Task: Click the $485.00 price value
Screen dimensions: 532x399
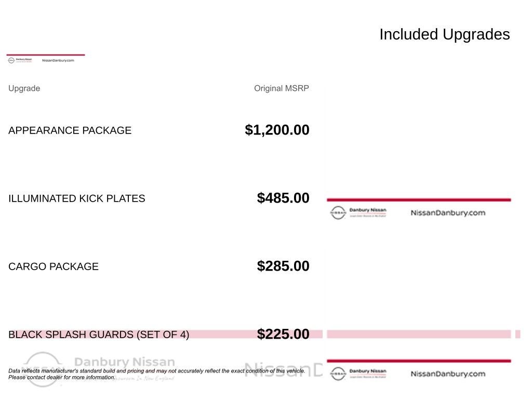Action: coord(283,198)
